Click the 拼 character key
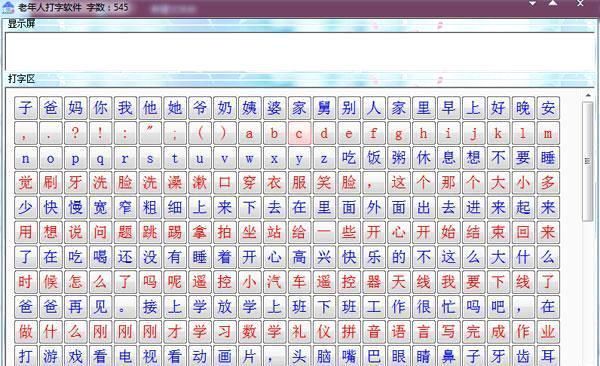The width and height of the screenshot is (600, 366). click(x=349, y=332)
